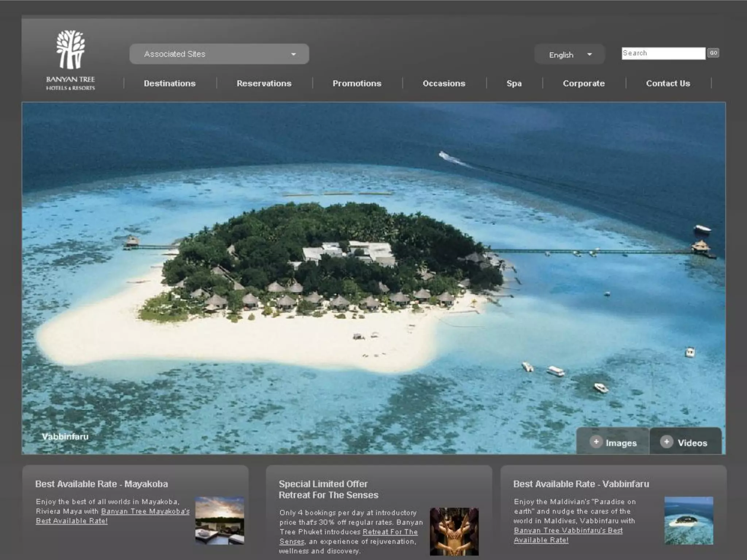Click Contact Us in navigation
The image size is (747, 560).
[x=668, y=83]
